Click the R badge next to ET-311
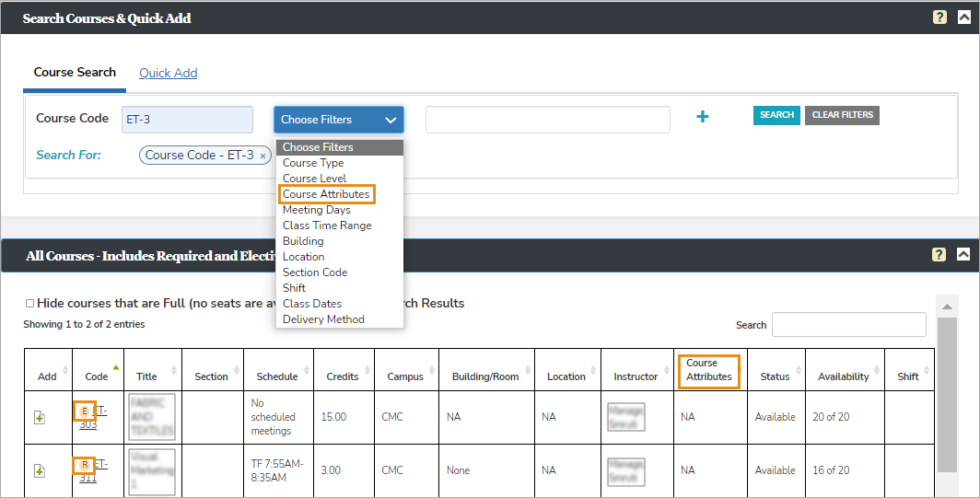This screenshot has width=980, height=498. click(85, 465)
